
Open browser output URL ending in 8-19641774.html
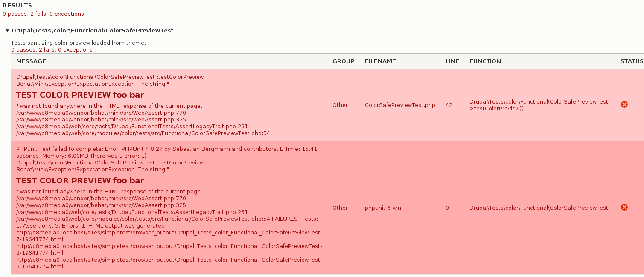click(169, 250)
